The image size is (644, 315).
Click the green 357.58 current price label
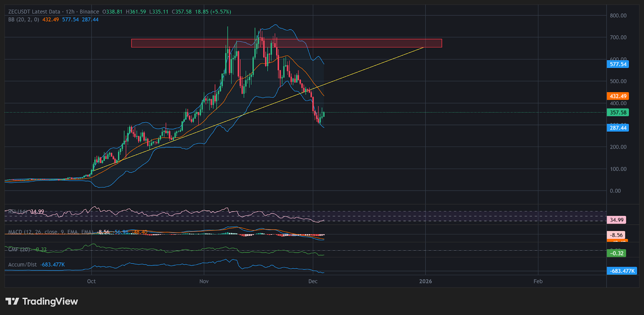click(x=618, y=112)
